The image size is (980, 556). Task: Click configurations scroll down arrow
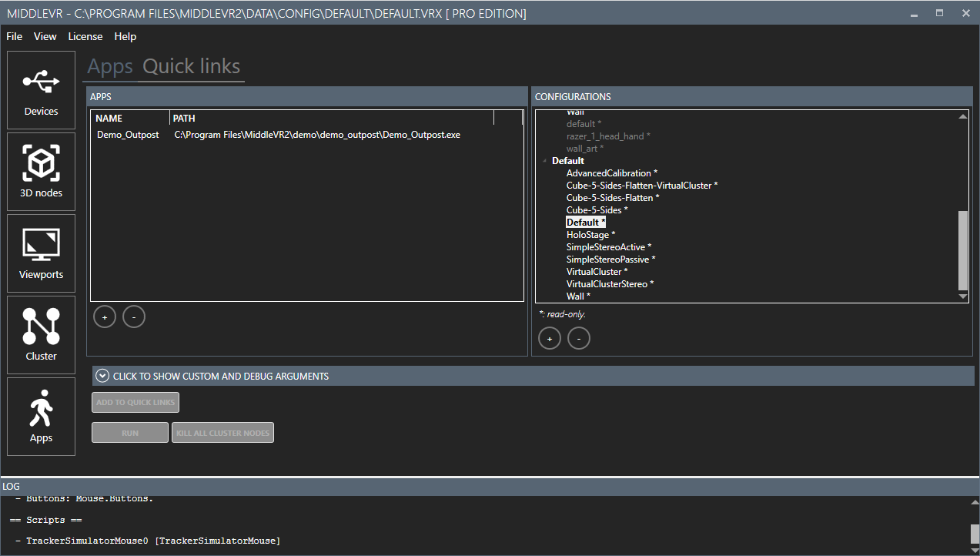[x=962, y=296]
